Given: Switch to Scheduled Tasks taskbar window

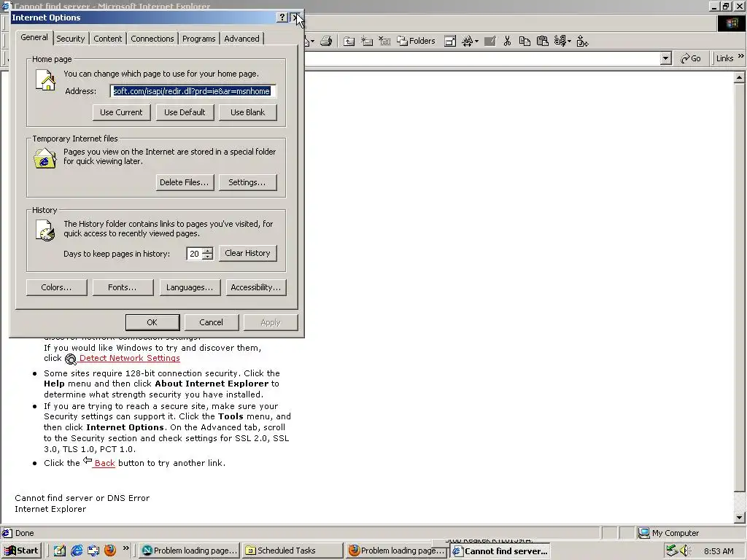Looking at the screenshot, I should (x=292, y=551).
